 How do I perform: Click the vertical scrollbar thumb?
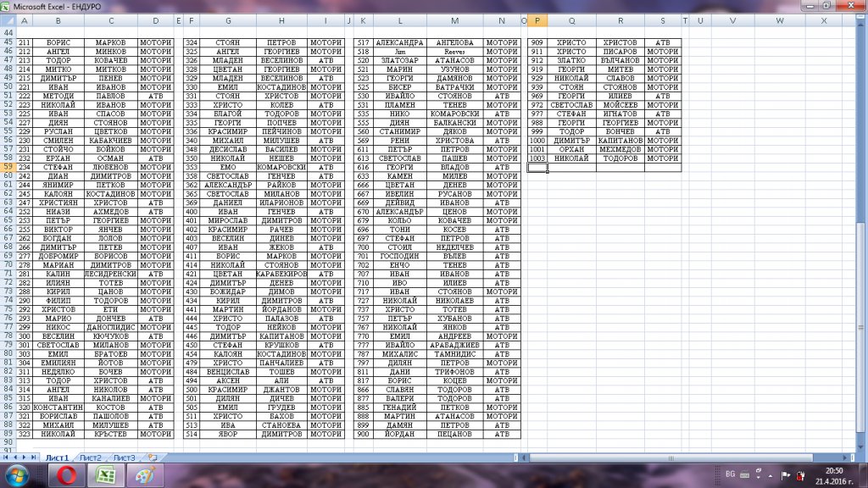[x=861, y=328]
